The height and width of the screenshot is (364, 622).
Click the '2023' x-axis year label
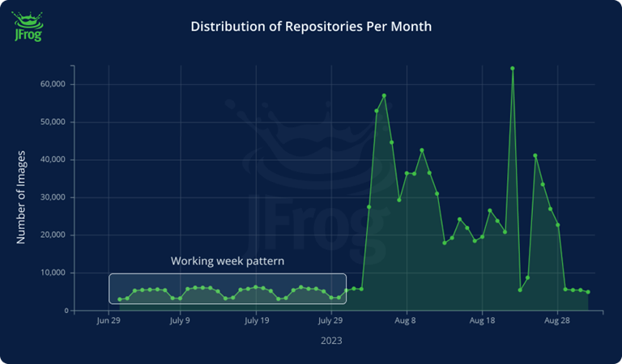(x=330, y=341)
